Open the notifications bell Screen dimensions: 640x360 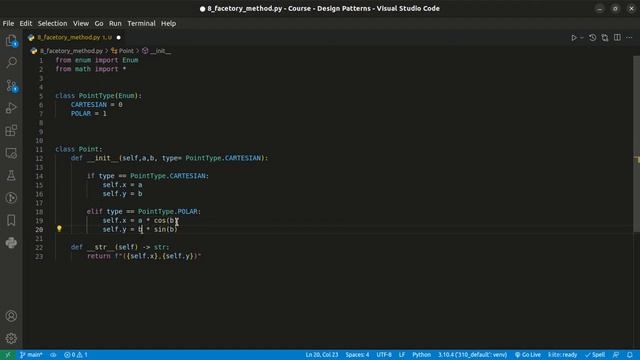click(x=630, y=355)
